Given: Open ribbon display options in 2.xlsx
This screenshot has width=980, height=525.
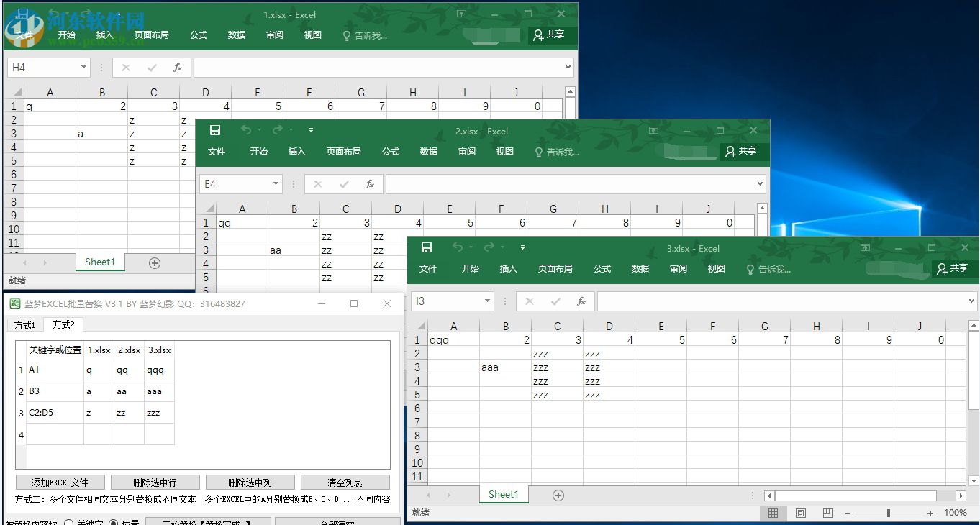Looking at the screenshot, I should tap(653, 131).
